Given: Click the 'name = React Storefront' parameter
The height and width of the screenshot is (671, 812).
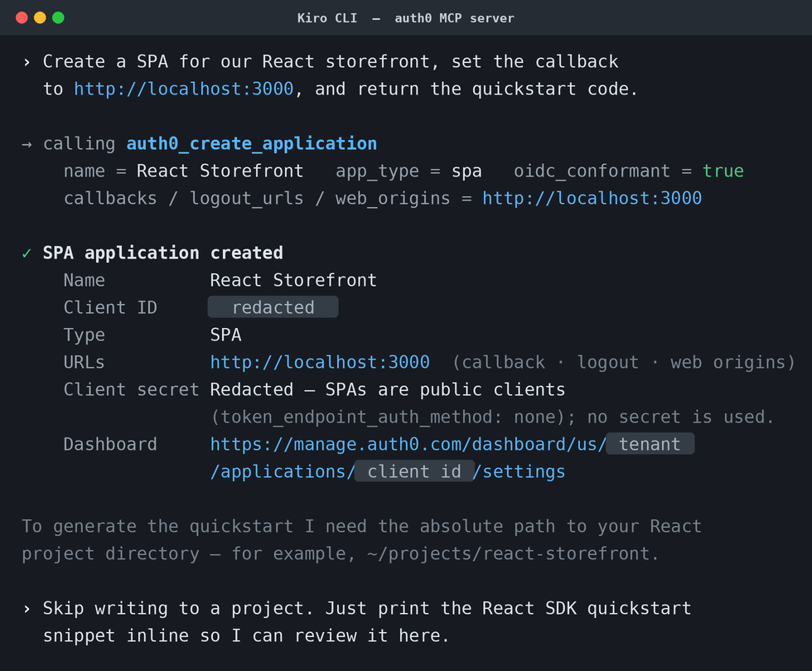Looking at the screenshot, I should [184, 171].
